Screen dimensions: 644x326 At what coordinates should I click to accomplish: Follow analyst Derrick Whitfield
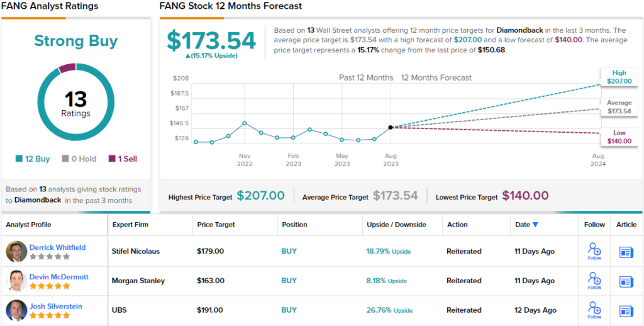[594, 251]
